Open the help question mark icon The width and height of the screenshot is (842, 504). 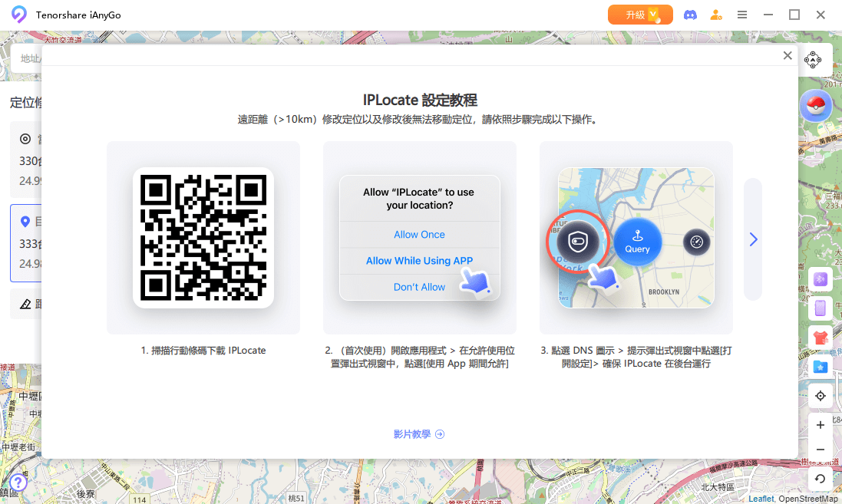pyautogui.click(x=18, y=483)
